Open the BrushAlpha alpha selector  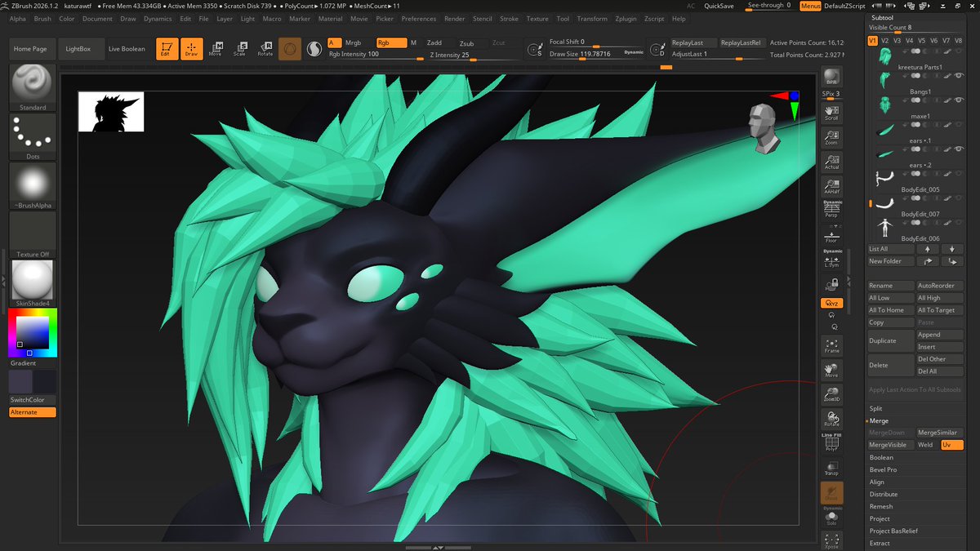click(x=33, y=185)
